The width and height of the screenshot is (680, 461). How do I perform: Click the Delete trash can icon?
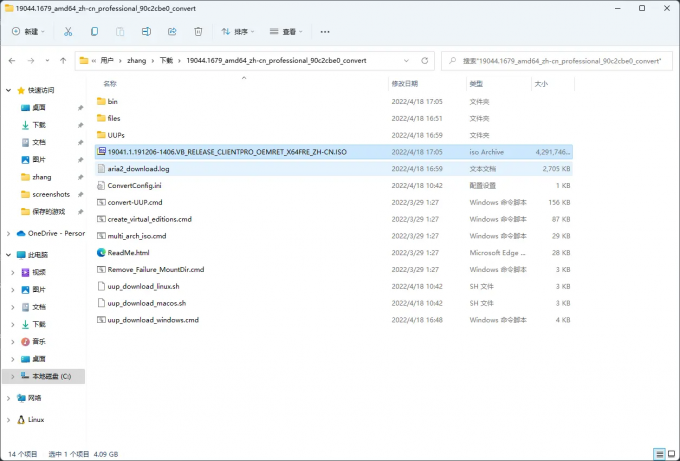click(198, 32)
